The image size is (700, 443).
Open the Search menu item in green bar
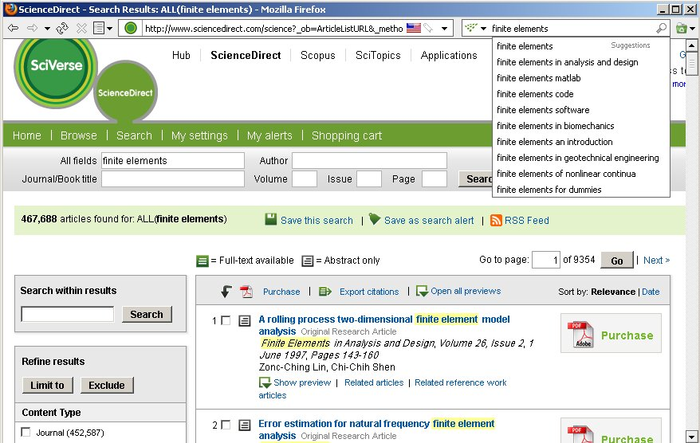[x=134, y=135]
